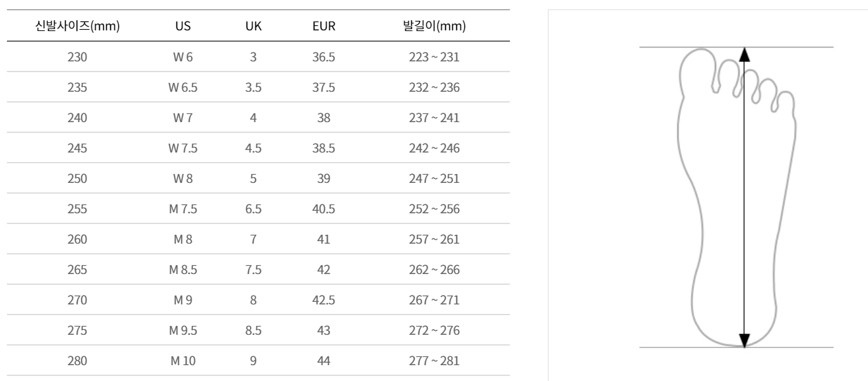
Task: Click the M 10 US size cell
Action: point(183,361)
